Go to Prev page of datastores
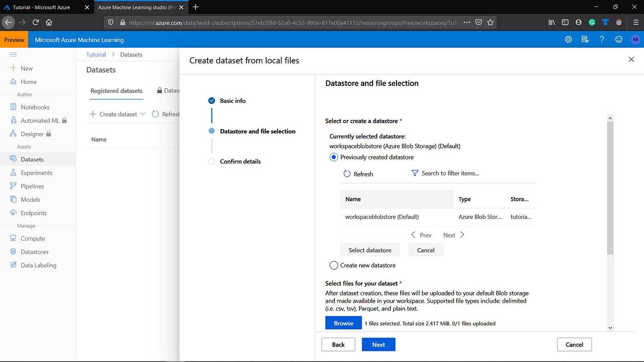Screen dimensions: 644x362 coord(421,235)
